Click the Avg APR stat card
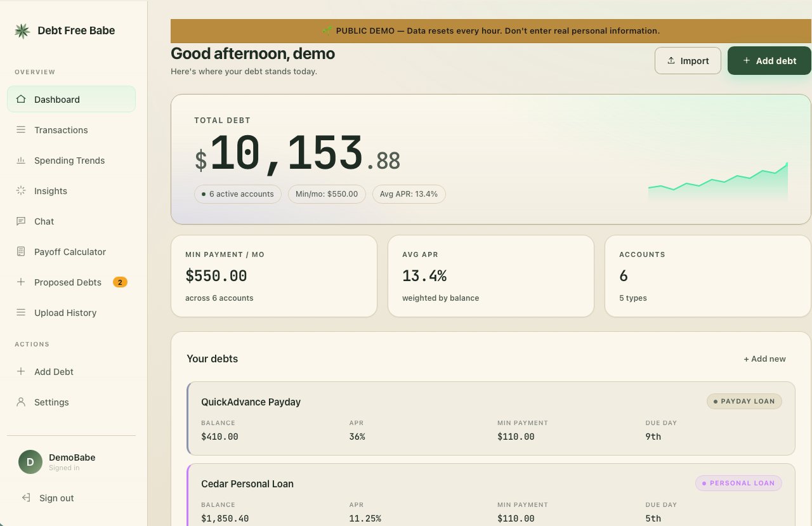The height and width of the screenshot is (526, 812). (491, 276)
